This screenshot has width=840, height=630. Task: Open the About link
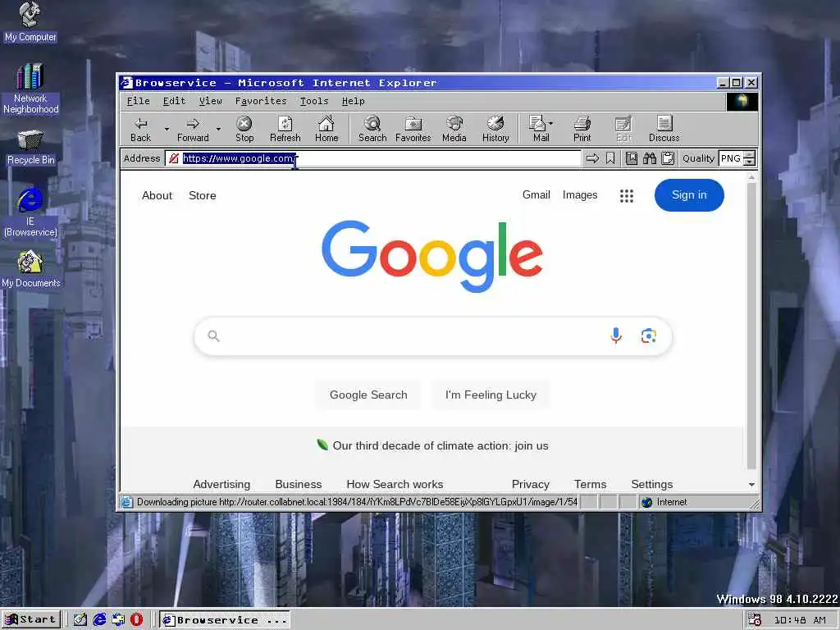(157, 195)
